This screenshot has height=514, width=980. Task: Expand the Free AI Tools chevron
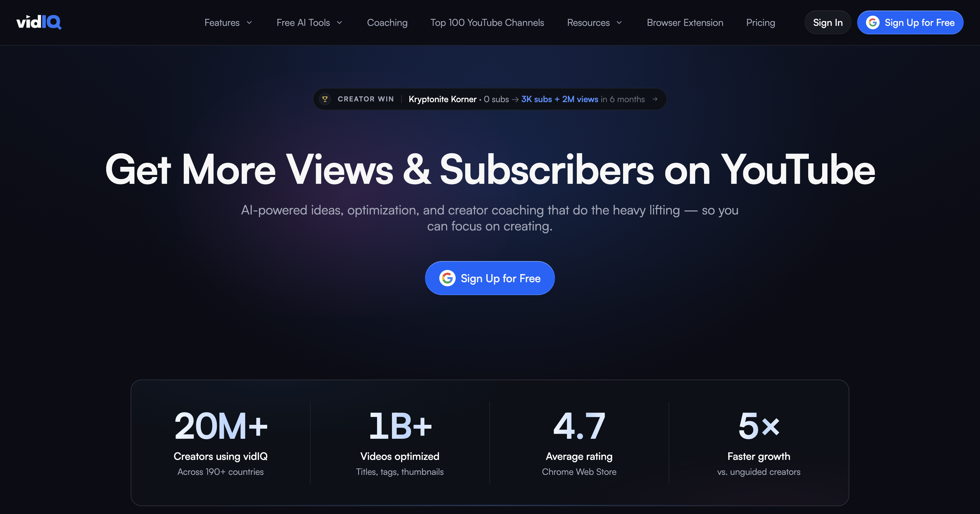click(339, 23)
